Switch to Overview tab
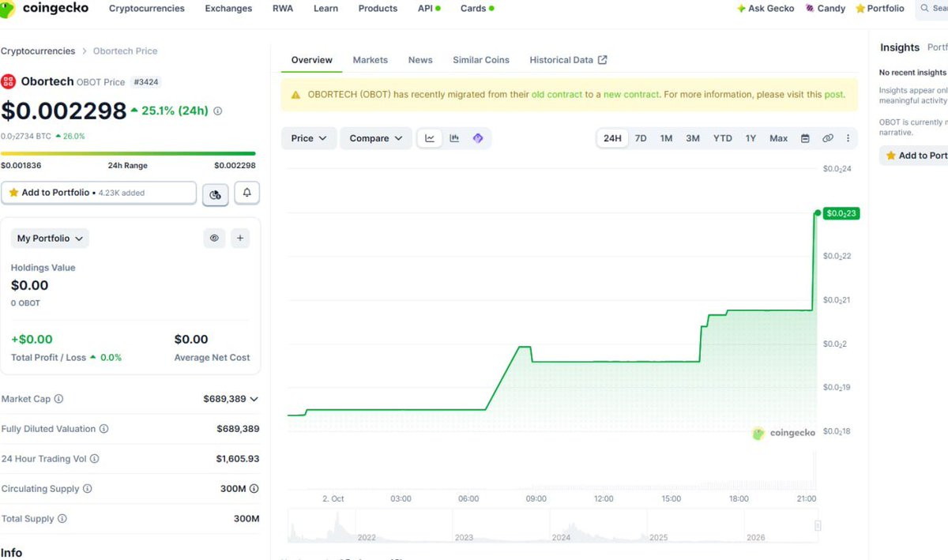The image size is (948, 560). point(312,60)
